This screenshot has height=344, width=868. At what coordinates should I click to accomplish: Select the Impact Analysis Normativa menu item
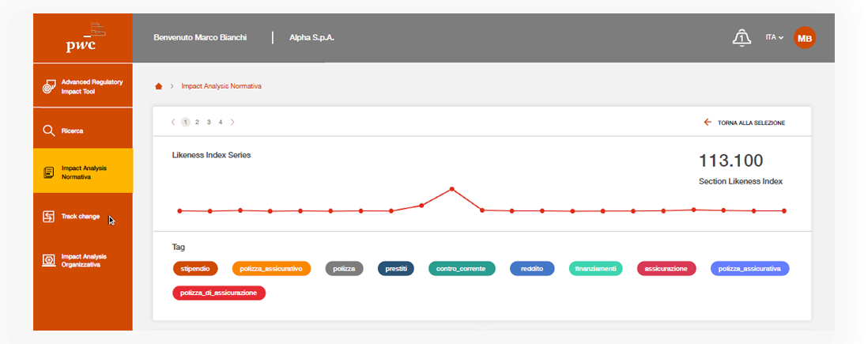[83, 172]
